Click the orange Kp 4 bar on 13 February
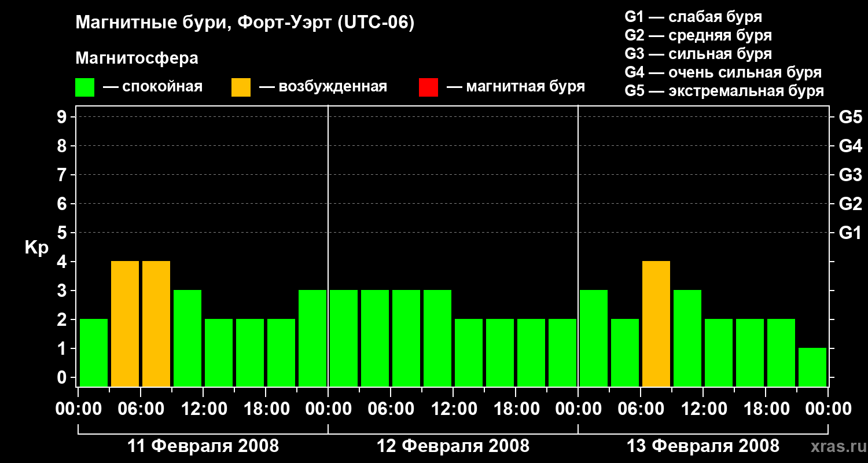The width and height of the screenshot is (868, 463). 656,324
